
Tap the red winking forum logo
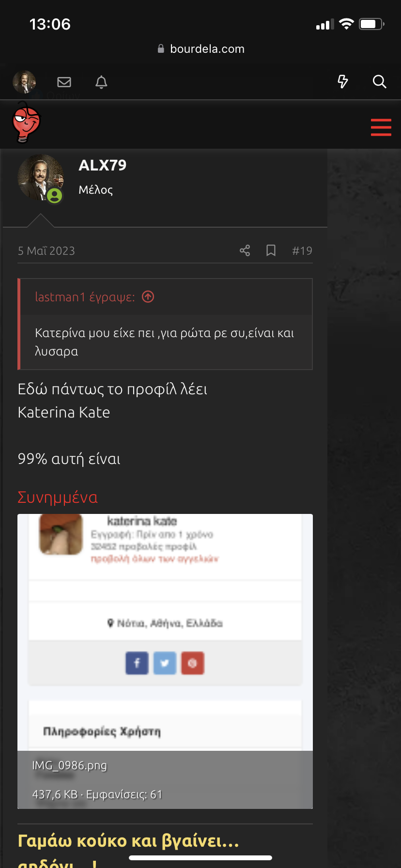(26, 124)
